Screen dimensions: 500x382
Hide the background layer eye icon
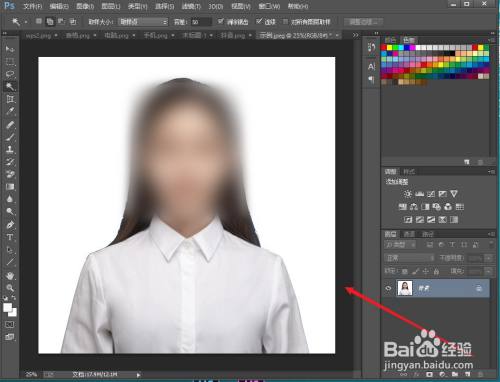click(x=388, y=288)
